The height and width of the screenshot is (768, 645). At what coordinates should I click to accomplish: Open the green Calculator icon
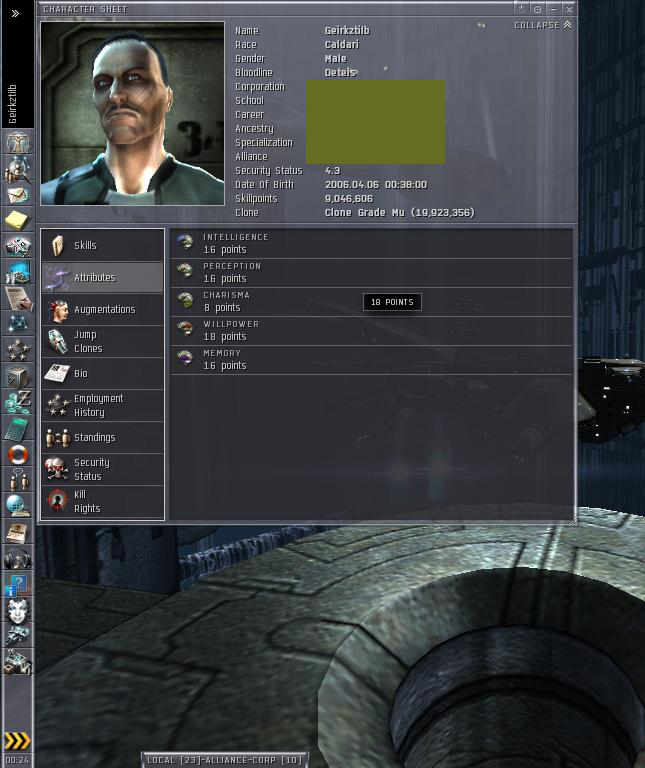[18, 429]
